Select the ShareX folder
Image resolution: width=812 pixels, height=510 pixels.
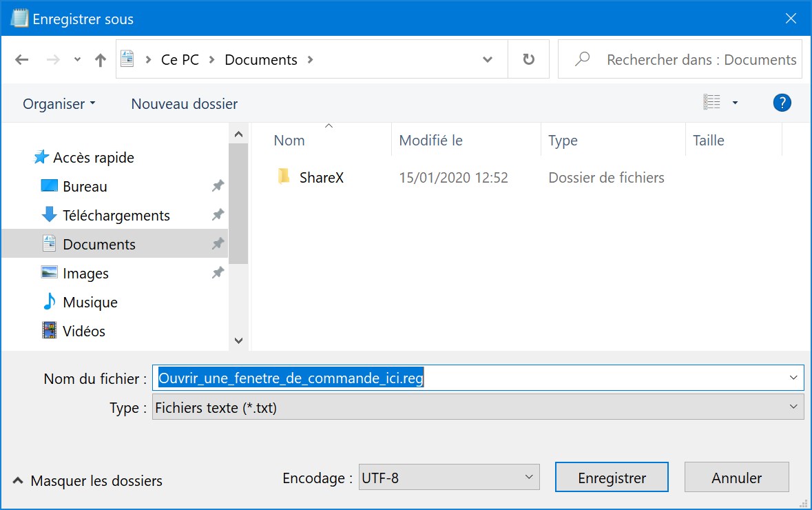[x=321, y=178]
